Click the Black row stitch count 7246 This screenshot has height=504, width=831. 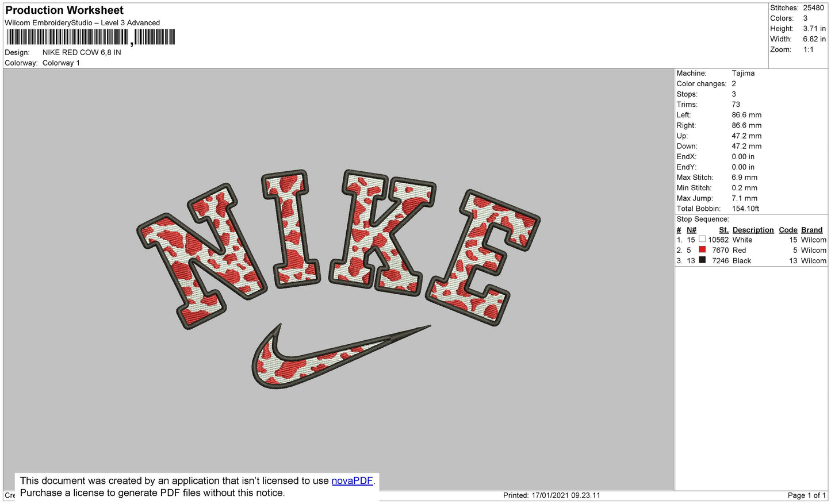click(720, 260)
